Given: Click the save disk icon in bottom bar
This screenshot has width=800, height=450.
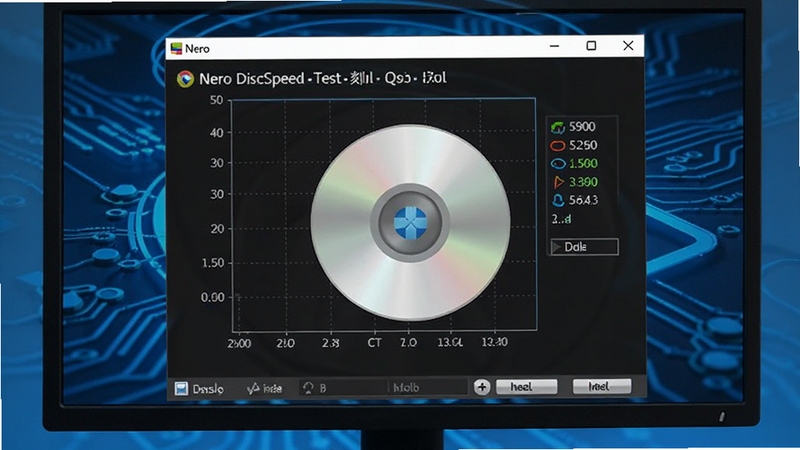Looking at the screenshot, I should point(181,389).
